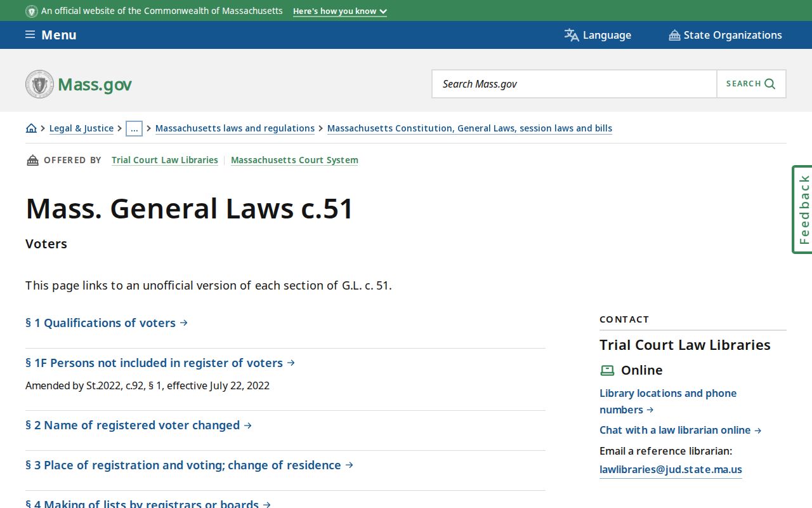Open Massachusetts laws and regulations breadcrumb

pos(235,128)
